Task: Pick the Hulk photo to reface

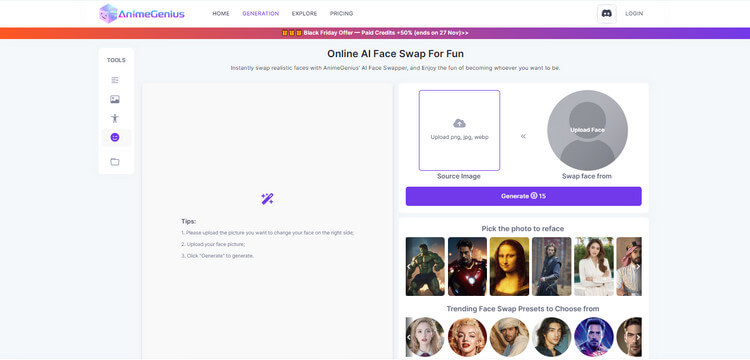Action: pos(425,266)
